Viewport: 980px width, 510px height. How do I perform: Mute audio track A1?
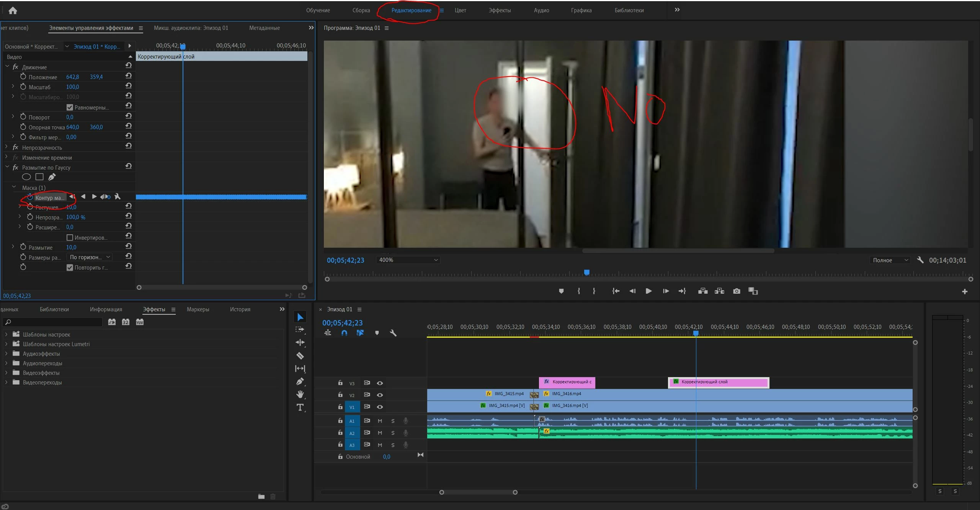click(x=380, y=421)
